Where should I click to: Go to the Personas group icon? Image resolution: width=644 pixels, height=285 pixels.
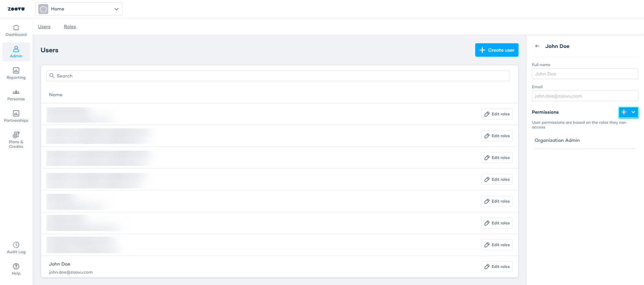(x=16, y=92)
